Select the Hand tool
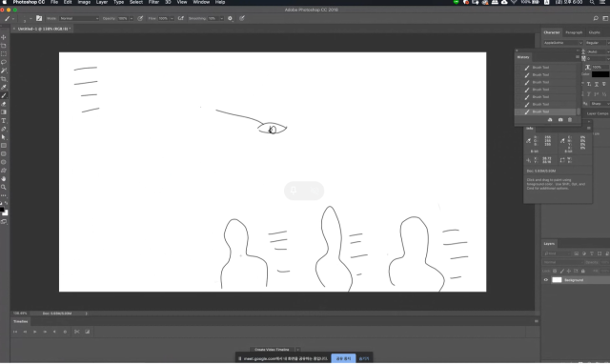This screenshot has height=364, width=610. pos(4,179)
